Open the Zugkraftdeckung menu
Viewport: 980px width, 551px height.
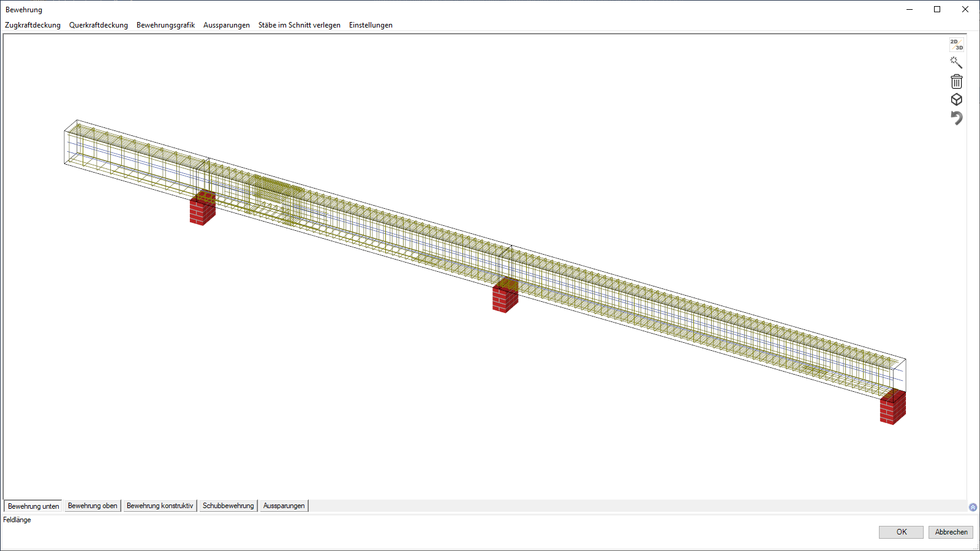pos(32,25)
